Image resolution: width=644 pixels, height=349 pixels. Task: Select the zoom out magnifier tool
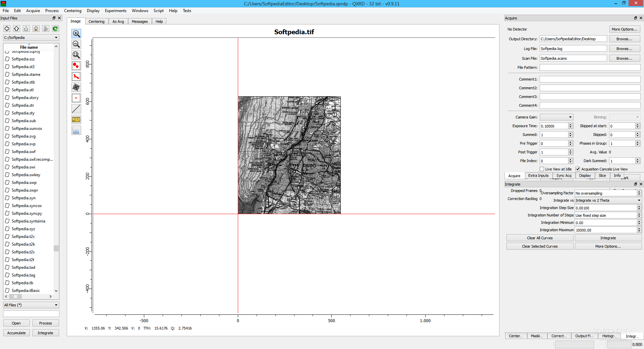tap(76, 44)
